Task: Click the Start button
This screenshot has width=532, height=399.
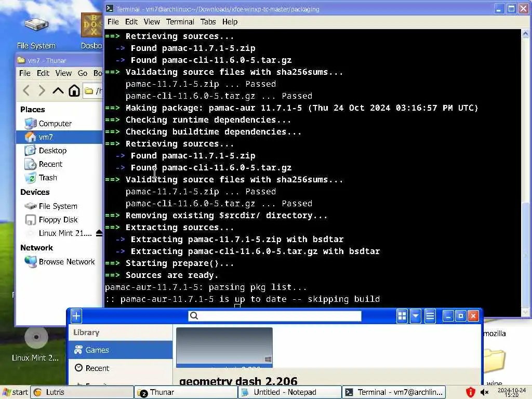Action: pyautogui.click(x=15, y=392)
